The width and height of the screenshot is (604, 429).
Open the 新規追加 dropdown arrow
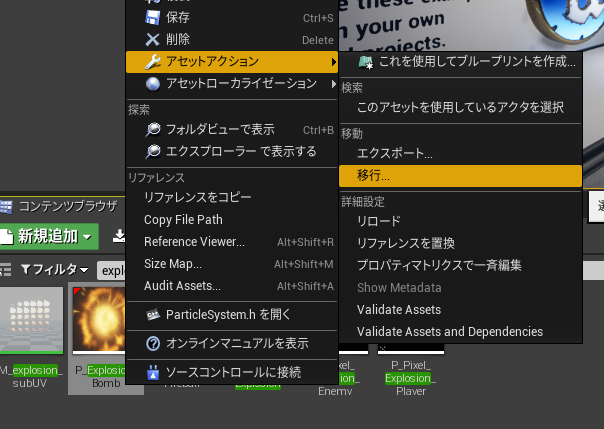pyautogui.click(x=87, y=237)
